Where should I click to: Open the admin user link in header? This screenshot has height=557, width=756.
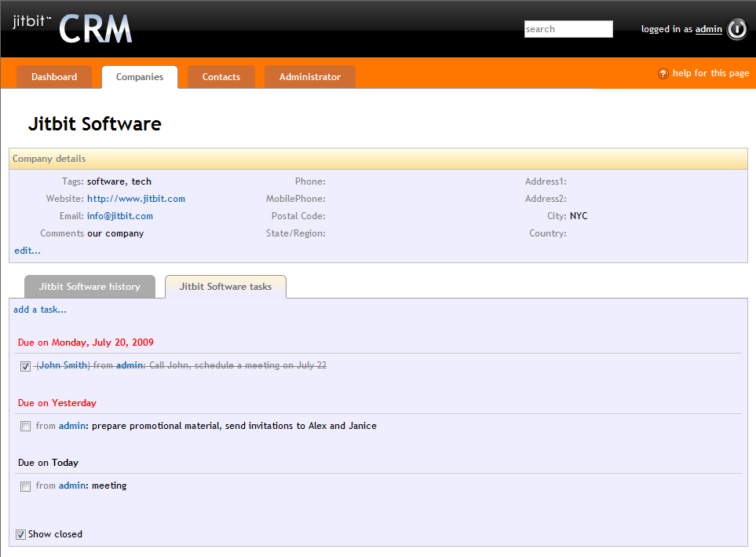click(x=708, y=29)
